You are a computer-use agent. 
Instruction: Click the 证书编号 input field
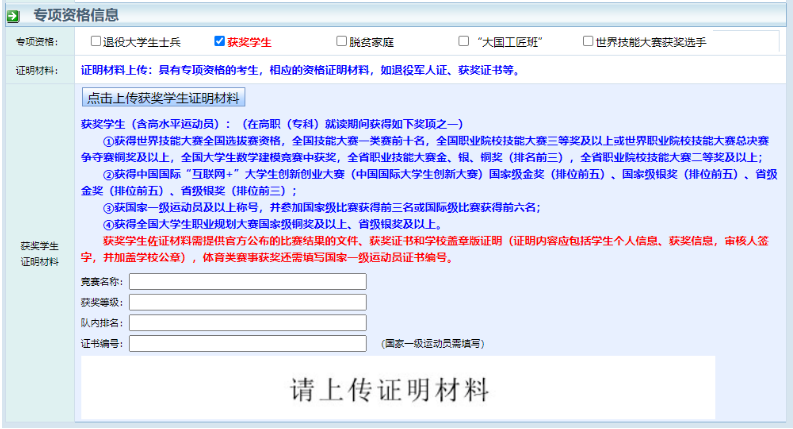[x=247, y=344]
